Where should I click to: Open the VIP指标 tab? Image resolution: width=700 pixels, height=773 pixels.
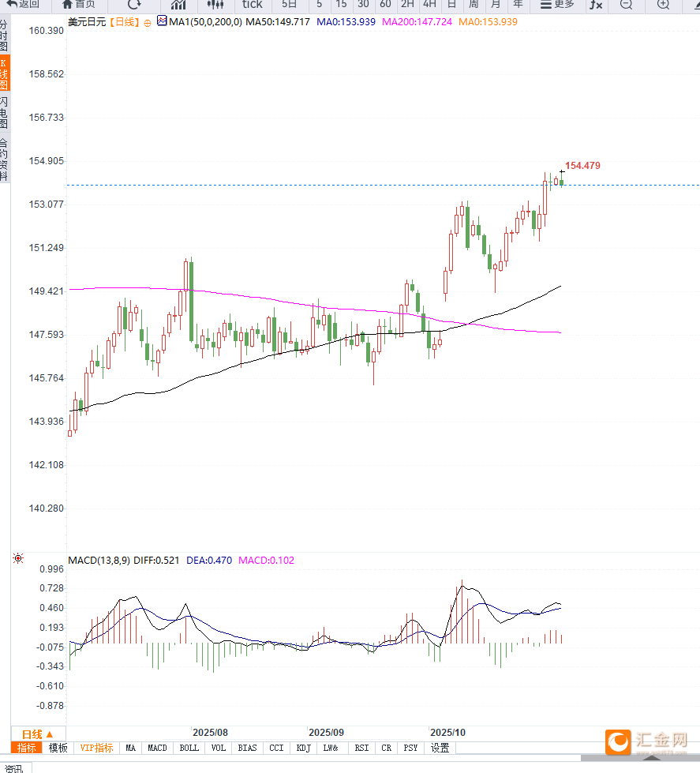coord(96,748)
